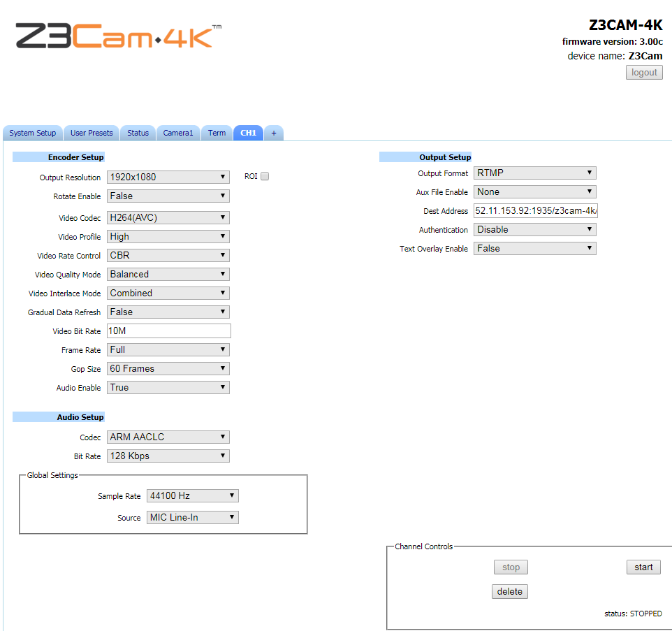Open the Output Format RTMP dropdown

[535, 173]
